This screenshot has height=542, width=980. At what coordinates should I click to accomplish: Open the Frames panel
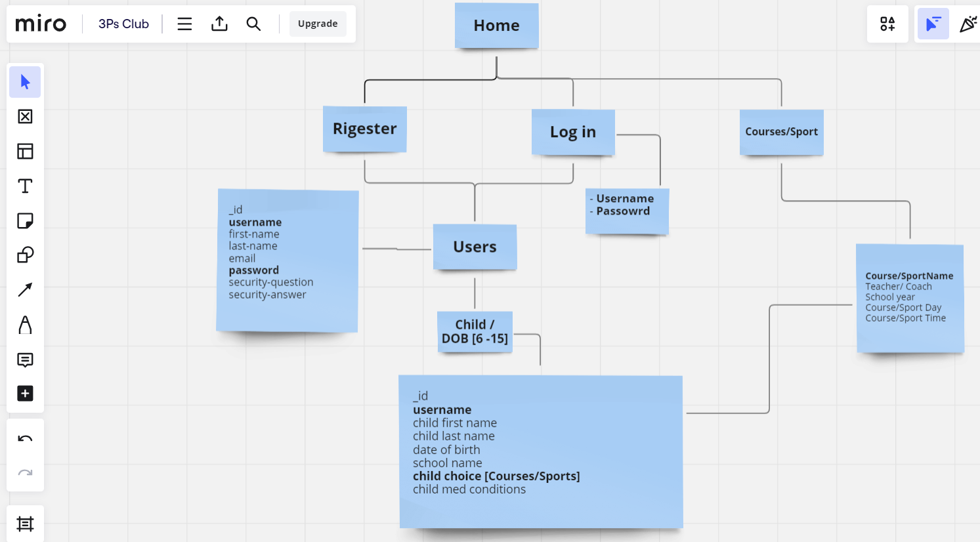tap(25, 524)
